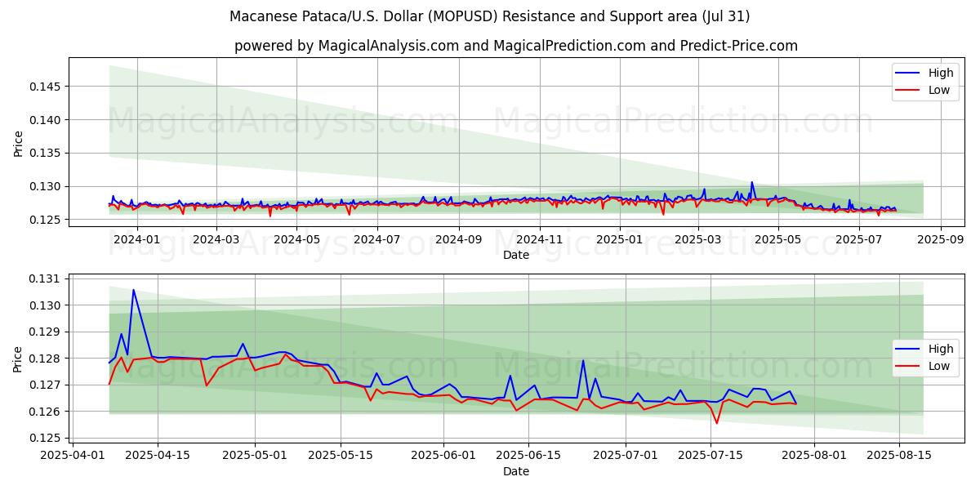Click the 2025-06-01 date tick

coord(442,456)
